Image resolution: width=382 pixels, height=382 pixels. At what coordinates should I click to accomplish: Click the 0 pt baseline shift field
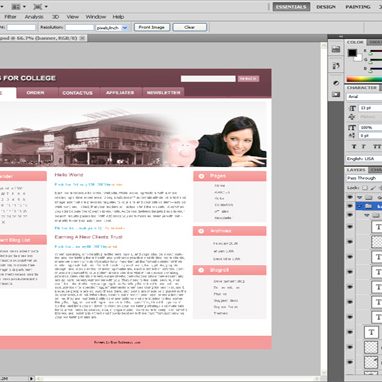(x=370, y=136)
